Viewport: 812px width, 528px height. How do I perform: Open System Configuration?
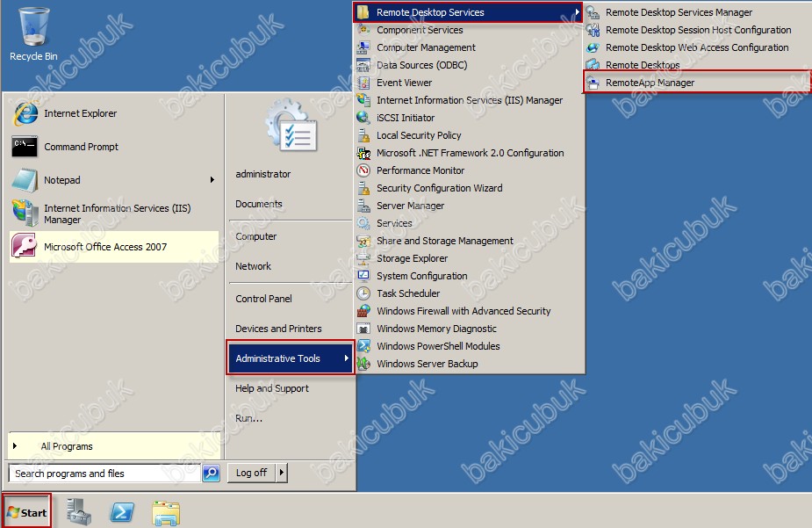click(x=469, y=276)
